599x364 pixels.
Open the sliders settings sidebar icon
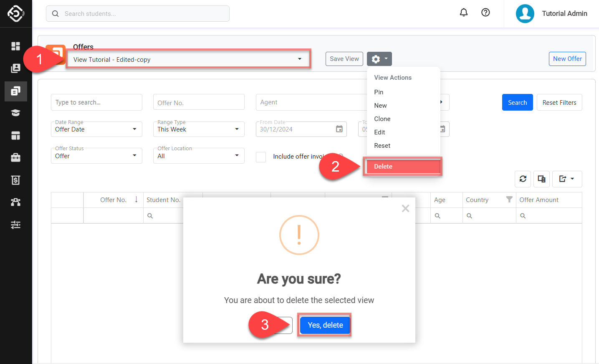[x=15, y=225]
